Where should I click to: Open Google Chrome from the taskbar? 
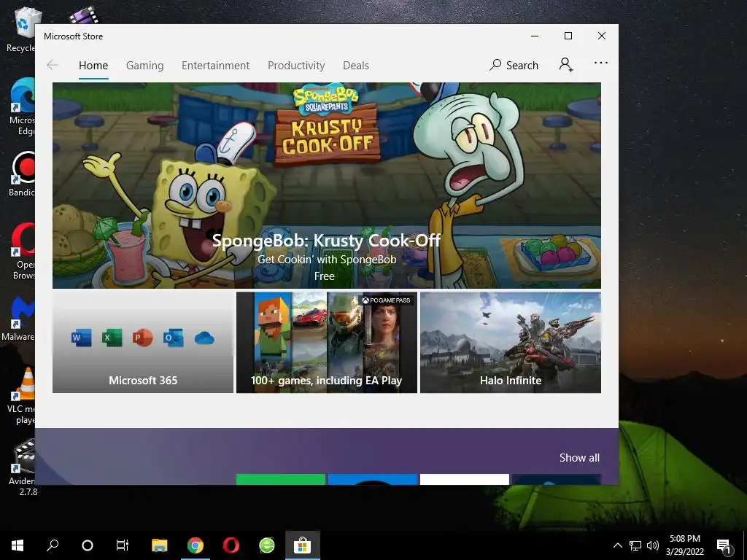196,545
